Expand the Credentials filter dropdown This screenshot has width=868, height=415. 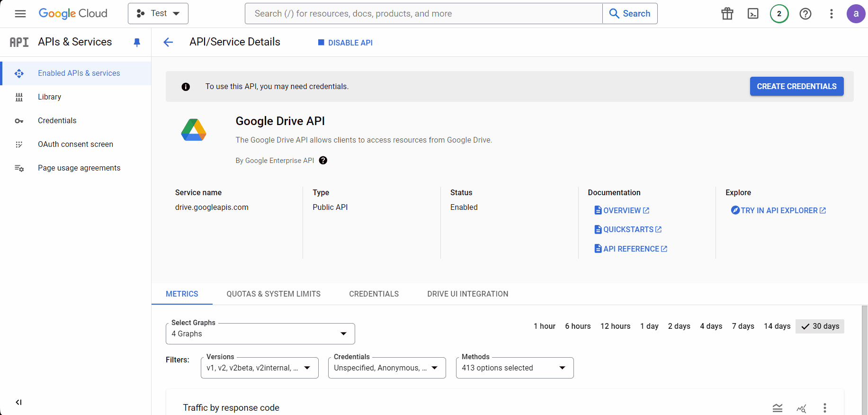387,368
